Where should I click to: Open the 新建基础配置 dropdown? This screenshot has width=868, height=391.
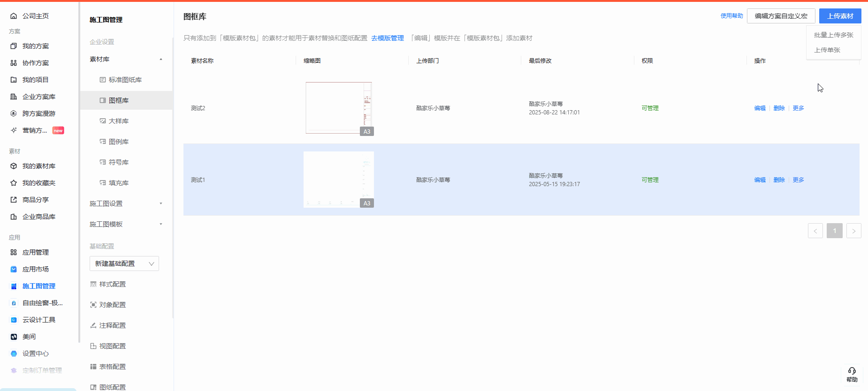click(x=124, y=263)
